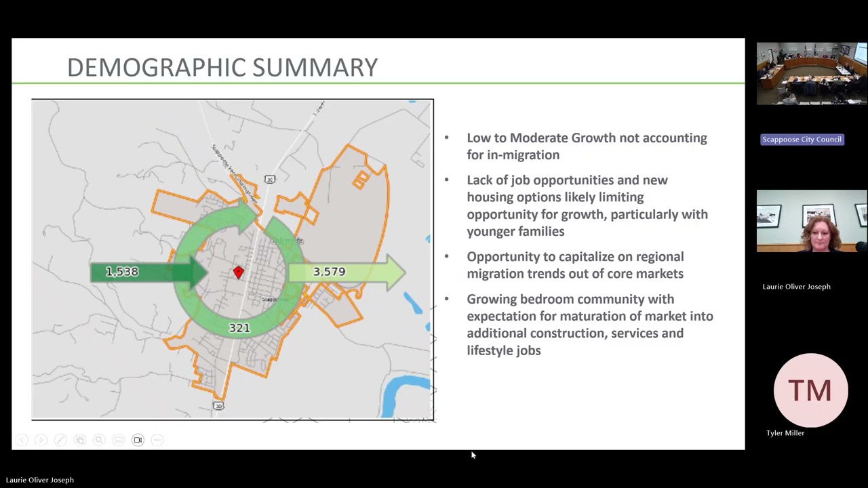Open more slideshow options ellipsis
The height and width of the screenshot is (488, 868).
(x=157, y=440)
